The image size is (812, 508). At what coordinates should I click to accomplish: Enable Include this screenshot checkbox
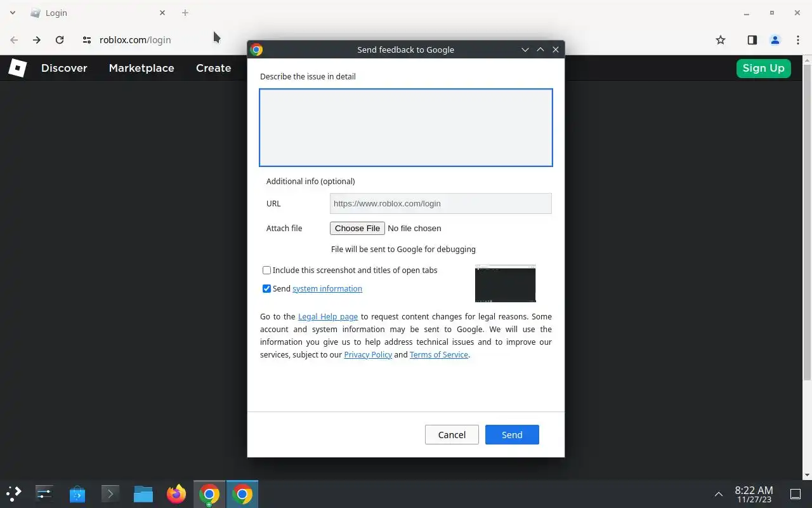[267, 270]
